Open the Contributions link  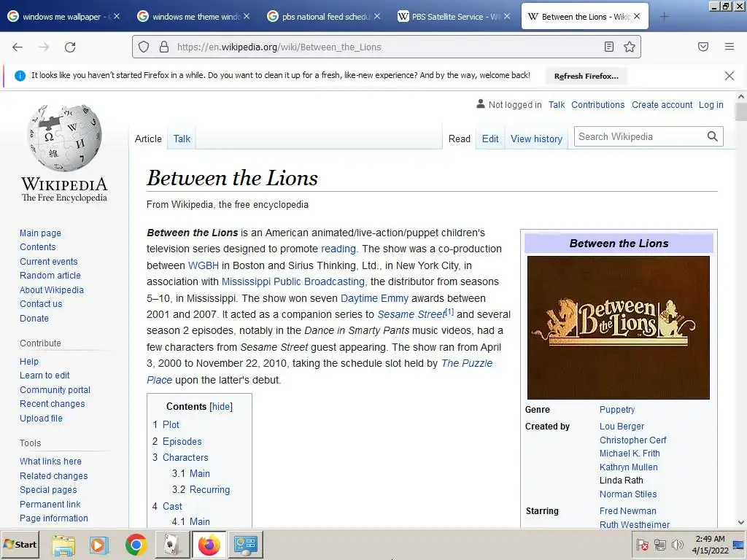[x=598, y=105]
